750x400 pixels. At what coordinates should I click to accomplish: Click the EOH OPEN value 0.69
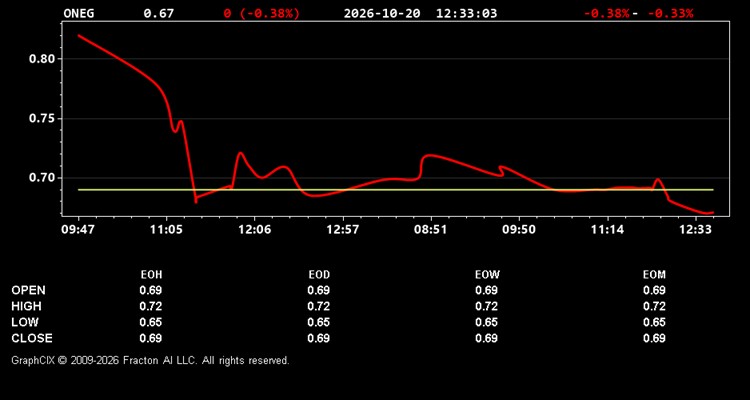click(x=151, y=290)
